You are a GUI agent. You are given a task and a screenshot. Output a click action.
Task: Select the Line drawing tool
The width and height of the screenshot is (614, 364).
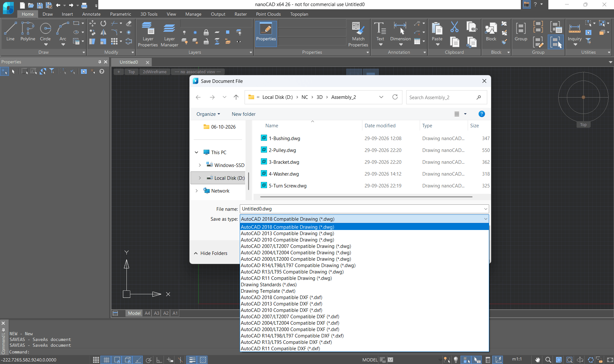click(10, 31)
